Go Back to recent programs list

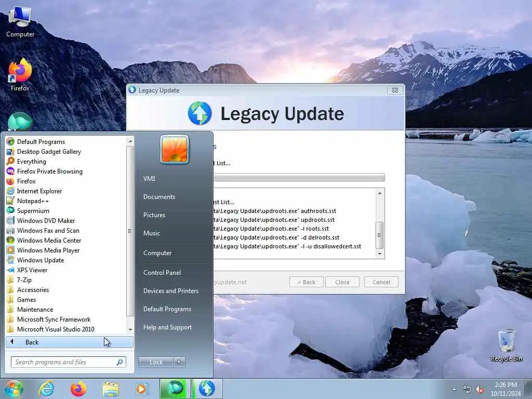point(70,342)
